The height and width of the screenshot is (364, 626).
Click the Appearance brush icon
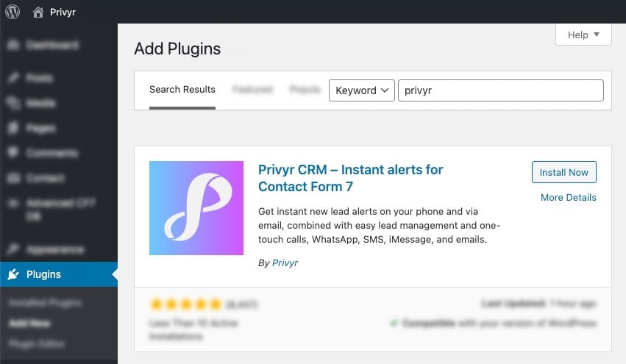[x=13, y=249]
